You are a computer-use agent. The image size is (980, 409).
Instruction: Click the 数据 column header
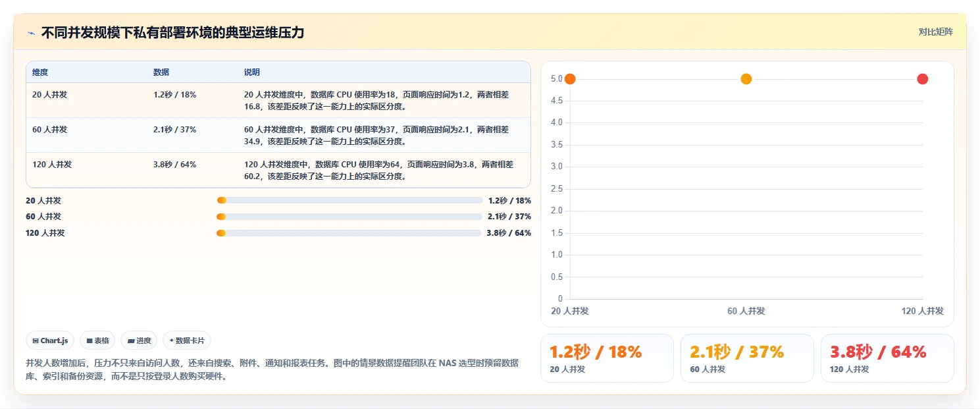click(x=161, y=72)
